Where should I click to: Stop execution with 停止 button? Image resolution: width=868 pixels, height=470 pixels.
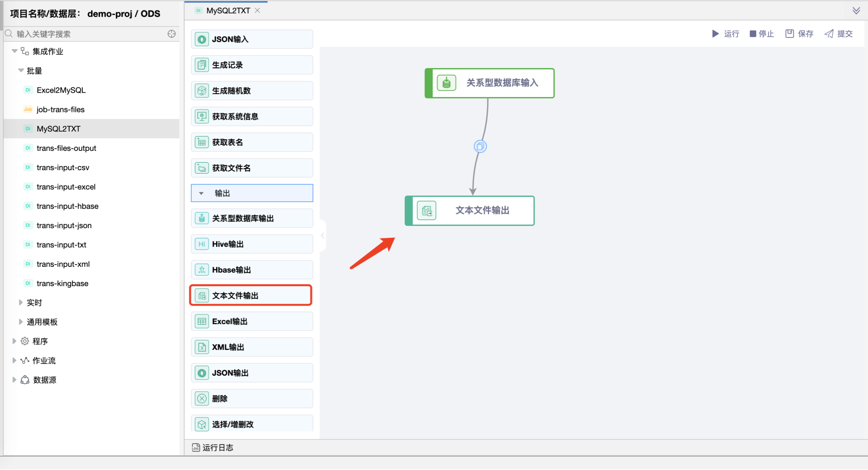[762, 34]
